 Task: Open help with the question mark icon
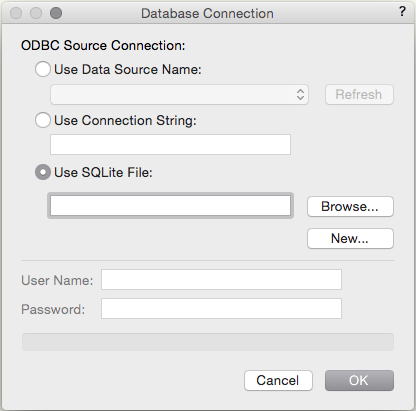click(402, 12)
